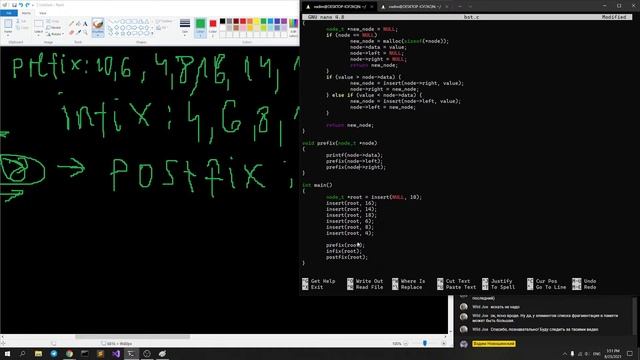Pick purple from the Paint color palette
Viewport: 640px width, 360px height.
pyautogui.click(x=284, y=21)
